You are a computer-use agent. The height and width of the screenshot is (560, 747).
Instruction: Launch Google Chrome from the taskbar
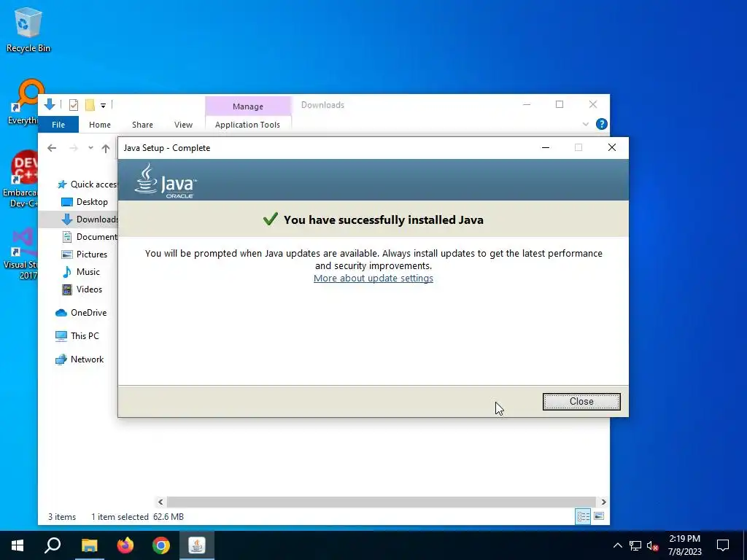pyautogui.click(x=161, y=545)
